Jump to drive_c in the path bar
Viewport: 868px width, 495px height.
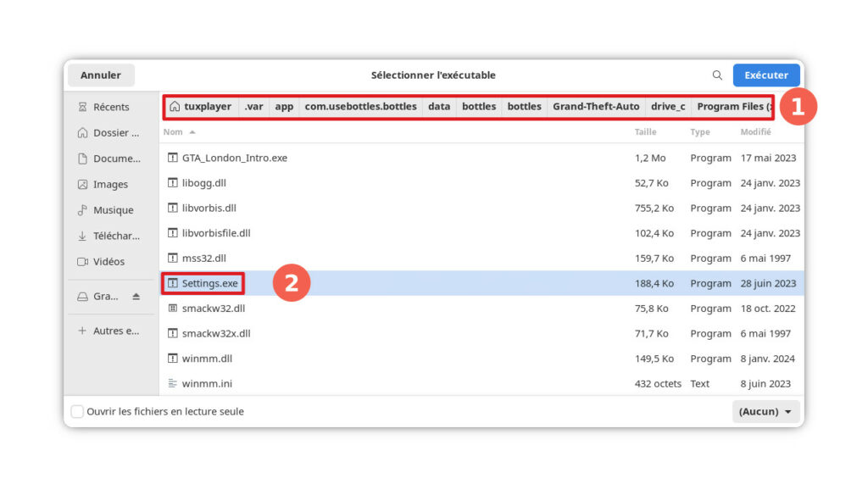[x=668, y=107]
